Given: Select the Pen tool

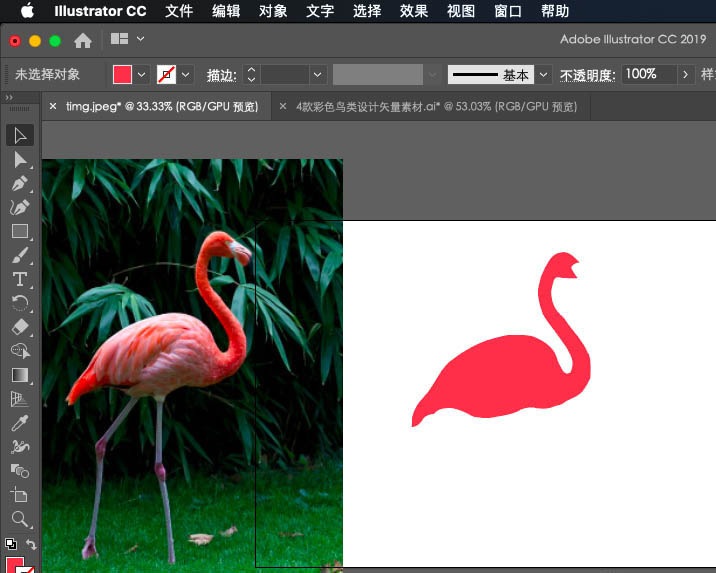Looking at the screenshot, I should click(x=20, y=184).
